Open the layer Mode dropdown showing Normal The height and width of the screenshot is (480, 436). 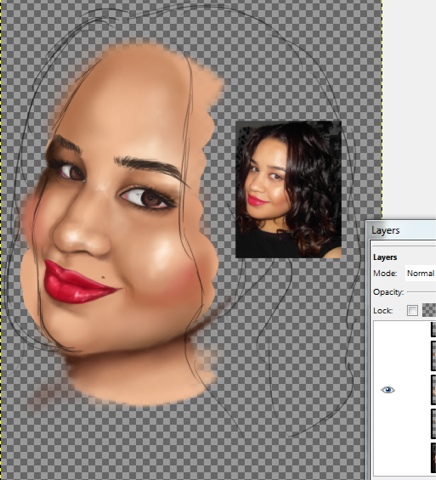(x=421, y=273)
